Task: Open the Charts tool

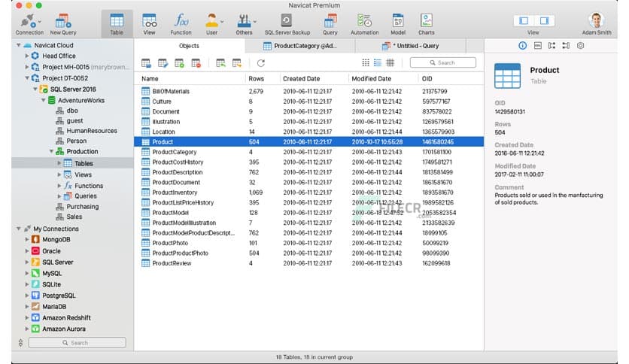Action: (x=426, y=24)
